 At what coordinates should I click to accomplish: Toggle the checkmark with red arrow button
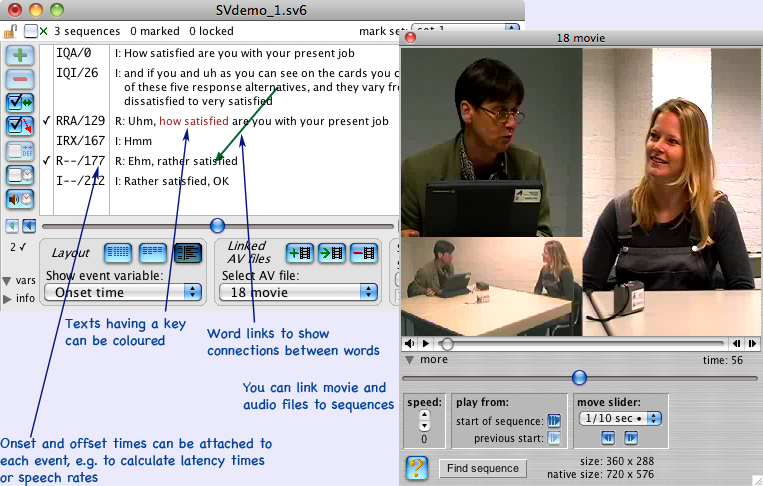click(x=20, y=126)
